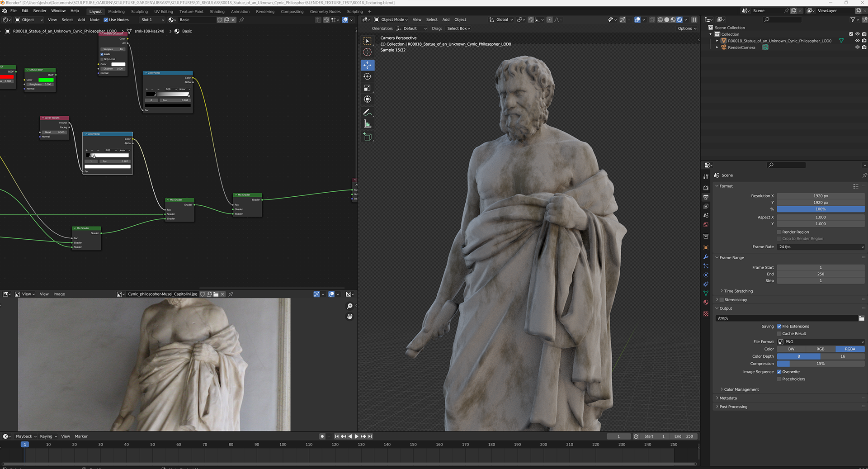Screen dimensions: 868x469
Task: Open the Slot 1 material slot dropdown
Action: point(152,20)
